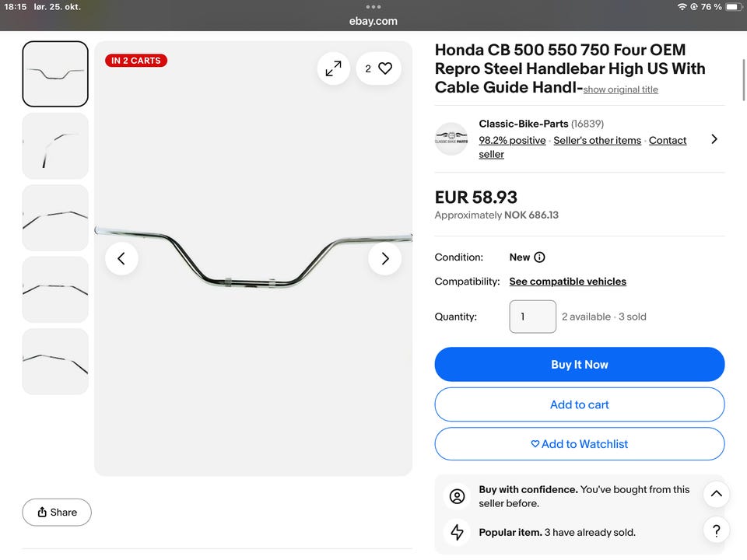The height and width of the screenshot is (560, 747).
Task: Add the item to Watchlist
Action: pyautogui.click(x=579, y=444)
